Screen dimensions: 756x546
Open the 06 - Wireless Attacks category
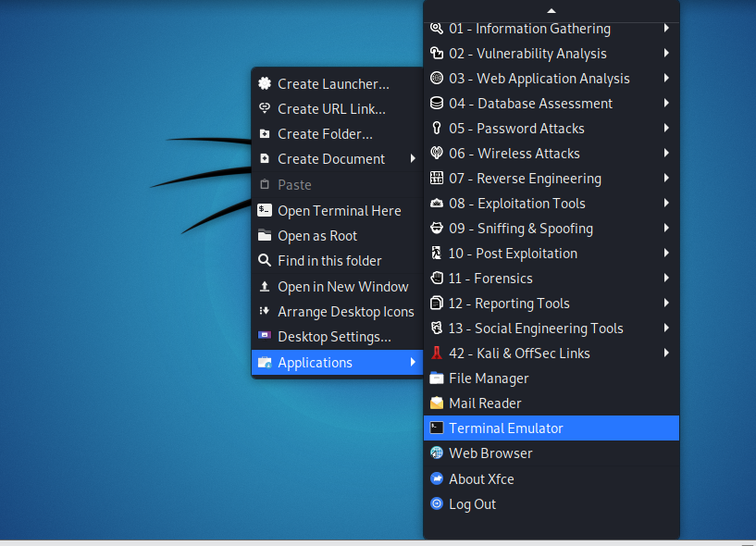[x=552, y=153]
